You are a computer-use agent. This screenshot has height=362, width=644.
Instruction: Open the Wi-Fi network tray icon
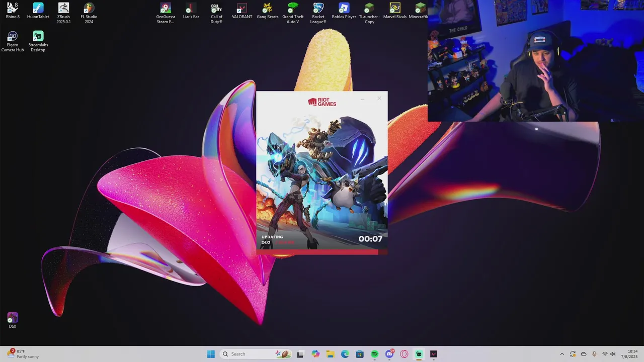pos(605,354)
